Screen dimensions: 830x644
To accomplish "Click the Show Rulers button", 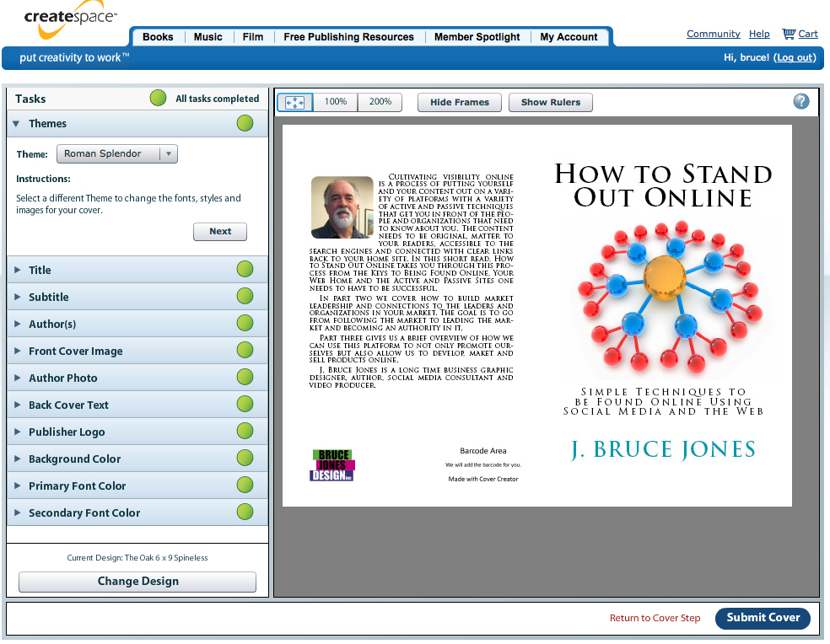I will [551, 102].
